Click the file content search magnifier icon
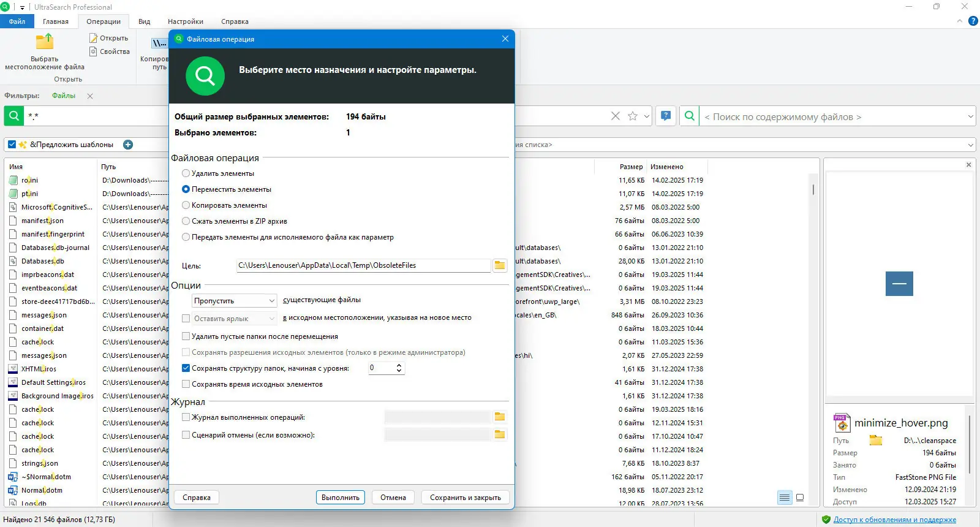This screenshot has width=980, height=527. [x=690, y=116]
